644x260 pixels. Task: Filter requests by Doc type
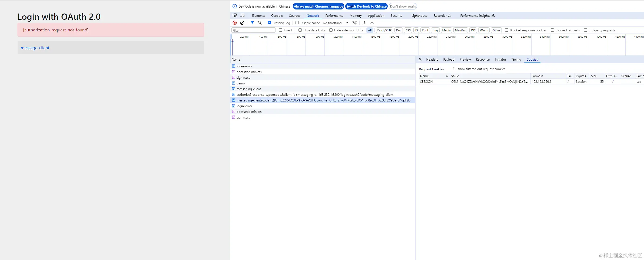(399, 30)
